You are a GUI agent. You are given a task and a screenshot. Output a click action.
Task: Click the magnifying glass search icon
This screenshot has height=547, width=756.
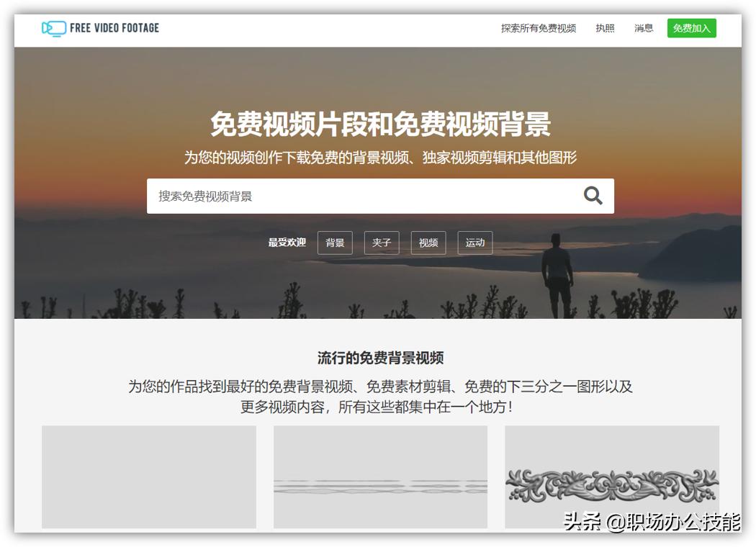point(592,195)
